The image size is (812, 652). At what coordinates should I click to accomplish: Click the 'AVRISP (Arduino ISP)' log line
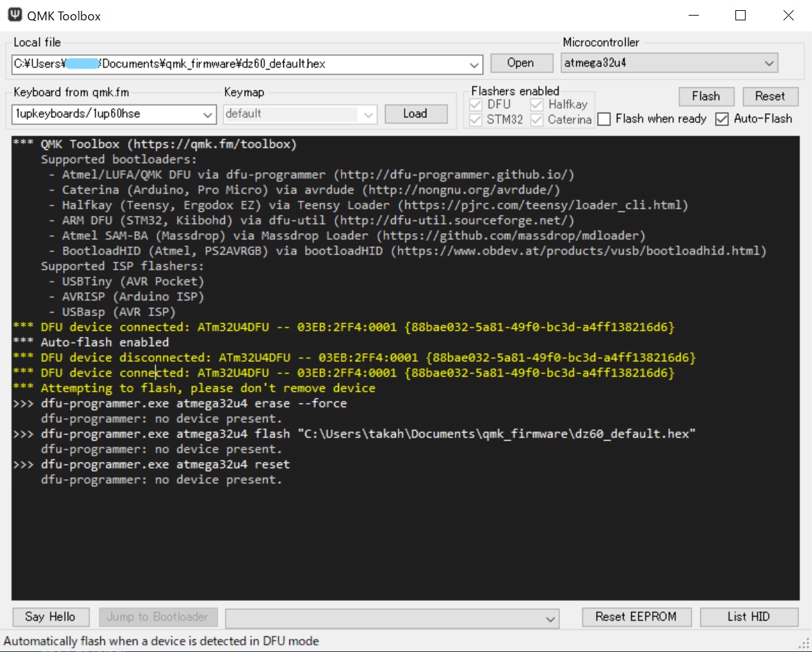coord(126,297)
